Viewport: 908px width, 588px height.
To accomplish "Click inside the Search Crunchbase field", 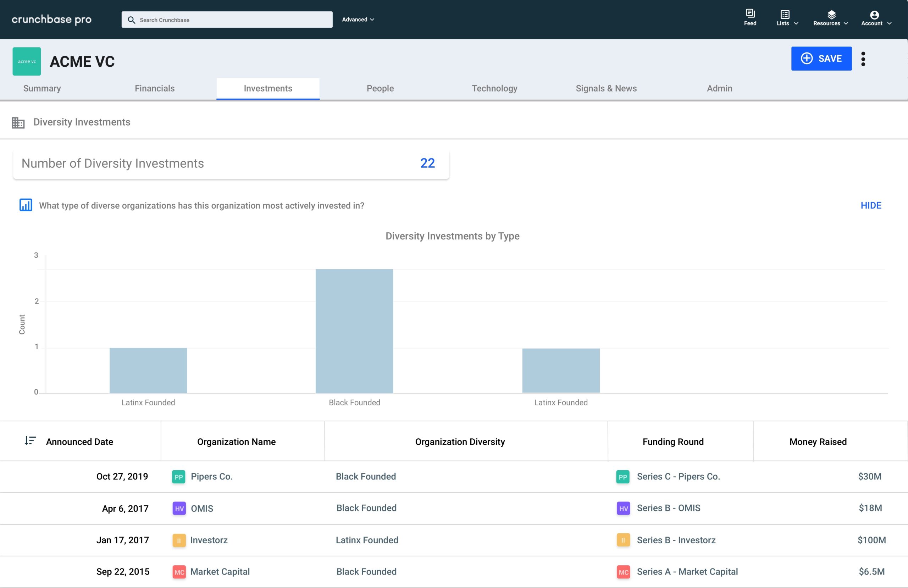I will 227,20.
